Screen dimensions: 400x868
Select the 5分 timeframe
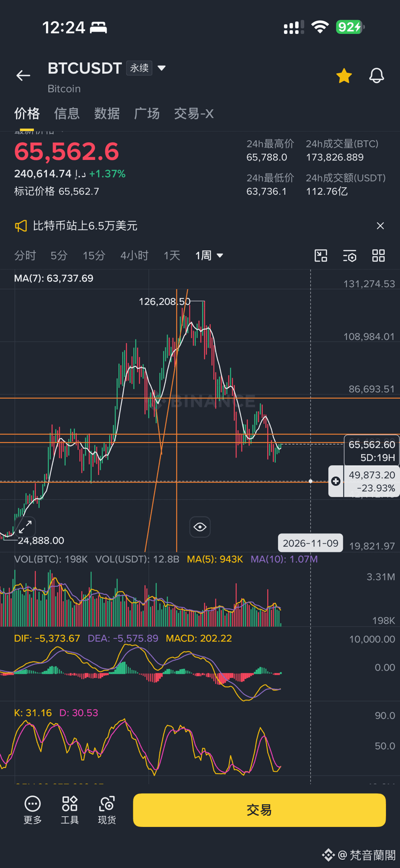pos(59,255)
